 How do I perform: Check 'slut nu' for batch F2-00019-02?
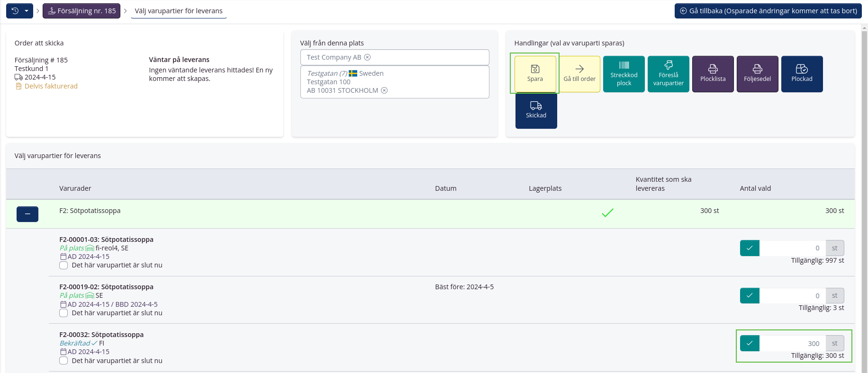(63, 313)
